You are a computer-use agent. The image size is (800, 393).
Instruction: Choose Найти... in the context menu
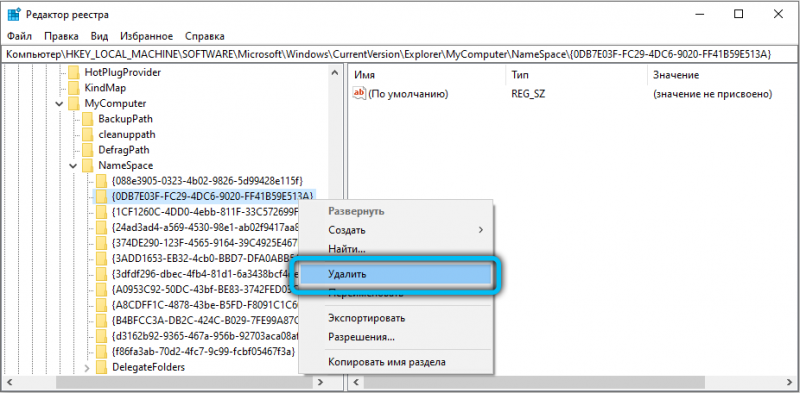tap(395, 250)
